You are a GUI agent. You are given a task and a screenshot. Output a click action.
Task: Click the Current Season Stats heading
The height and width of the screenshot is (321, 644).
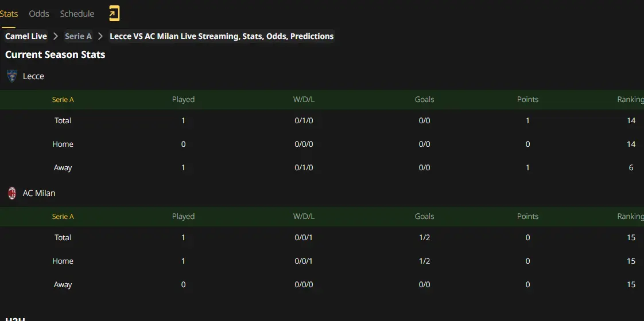[x=55, y=54]
